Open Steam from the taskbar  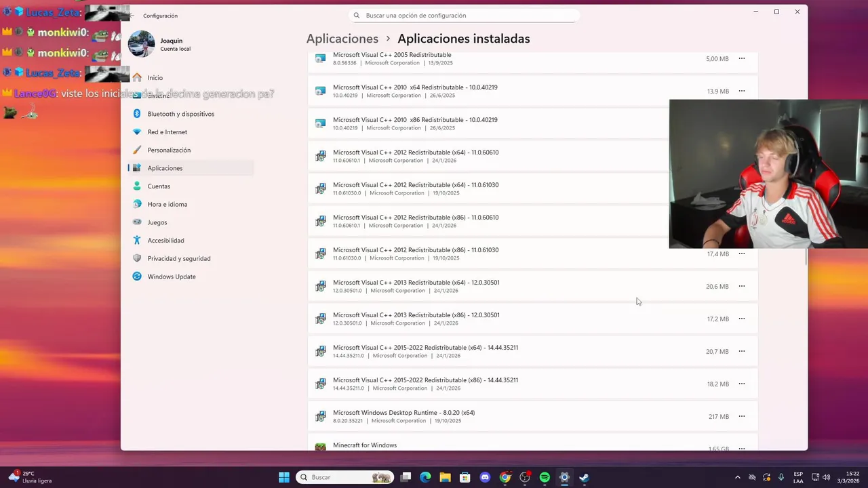click(584, 477)
